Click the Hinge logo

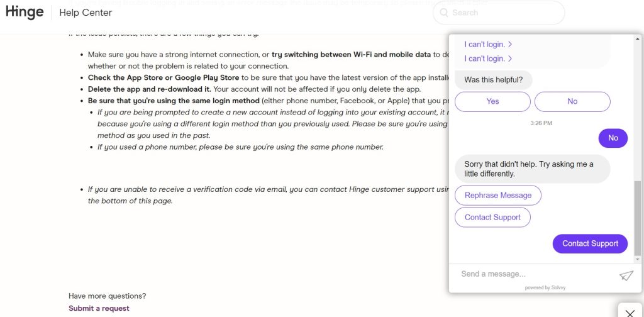pos(25,12)
